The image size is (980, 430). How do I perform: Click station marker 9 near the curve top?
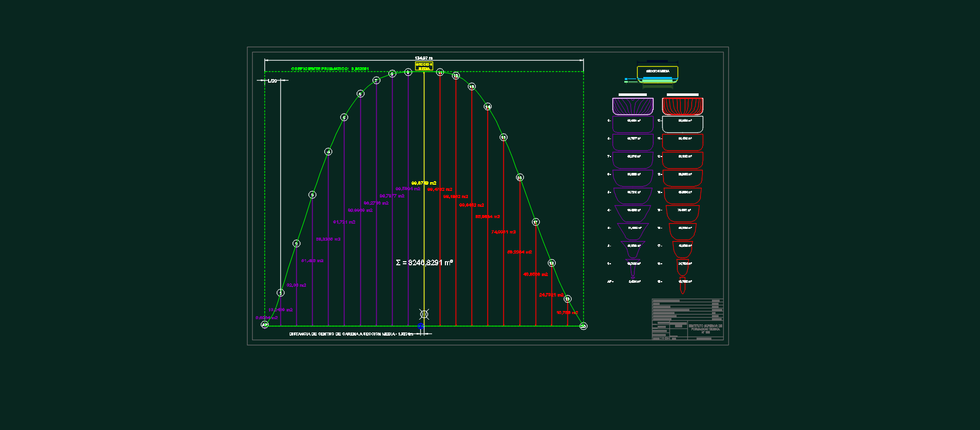pyautogui.click(x=408, y=72)
